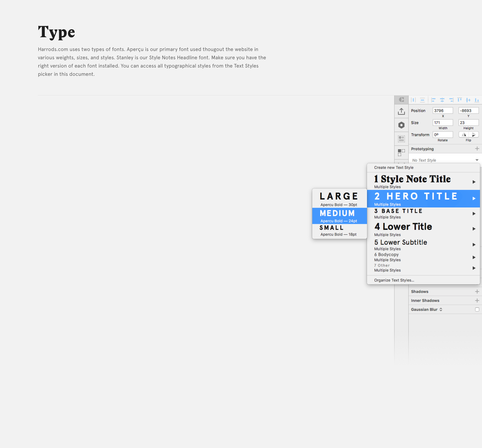The height and width of the screenshot is (448, 482).
Task: Click Create new Text Style
Action: (x=394, y=167)
